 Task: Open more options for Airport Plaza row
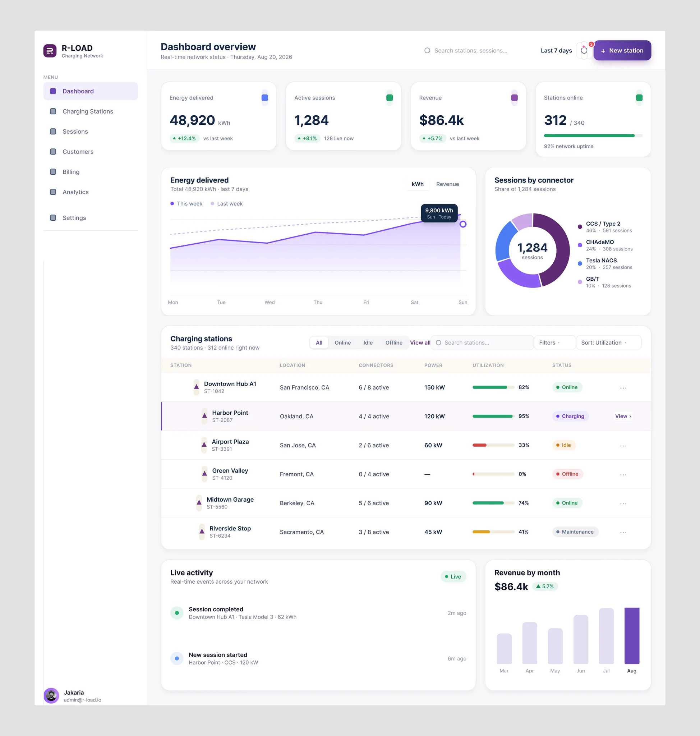click(x=623, y=446)
